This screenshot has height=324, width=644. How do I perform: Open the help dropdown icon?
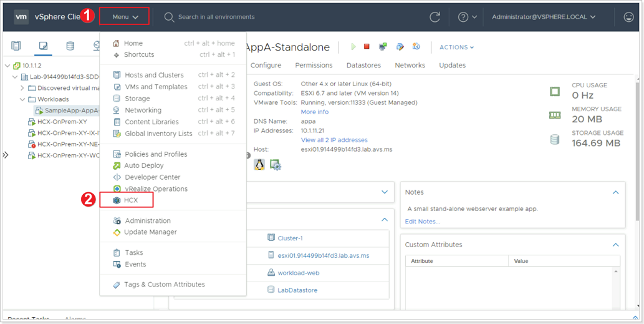(x=468, y=17)
